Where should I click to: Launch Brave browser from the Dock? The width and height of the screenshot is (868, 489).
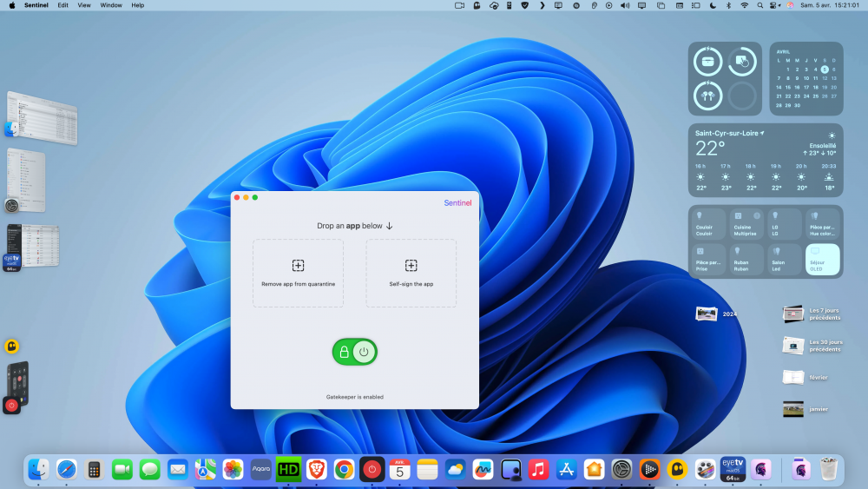click(317, 470)
